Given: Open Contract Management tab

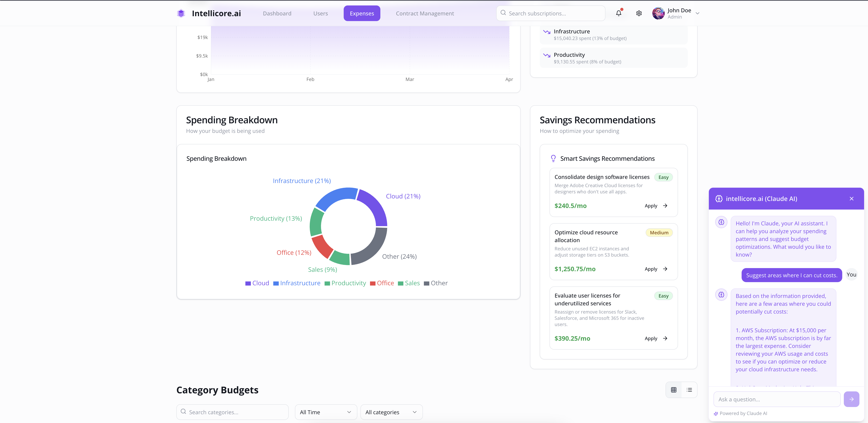Looking at the screenshot, I should [x=425, y=13].
